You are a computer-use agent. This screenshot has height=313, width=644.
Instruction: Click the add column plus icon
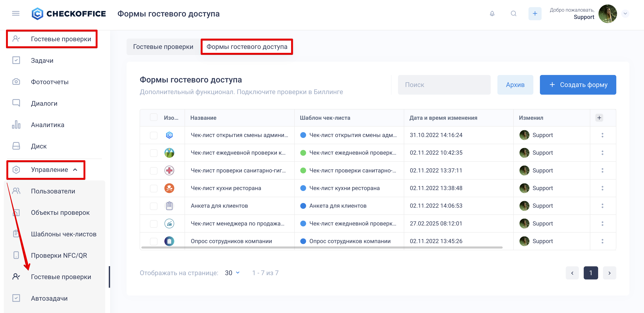(599, 118)
